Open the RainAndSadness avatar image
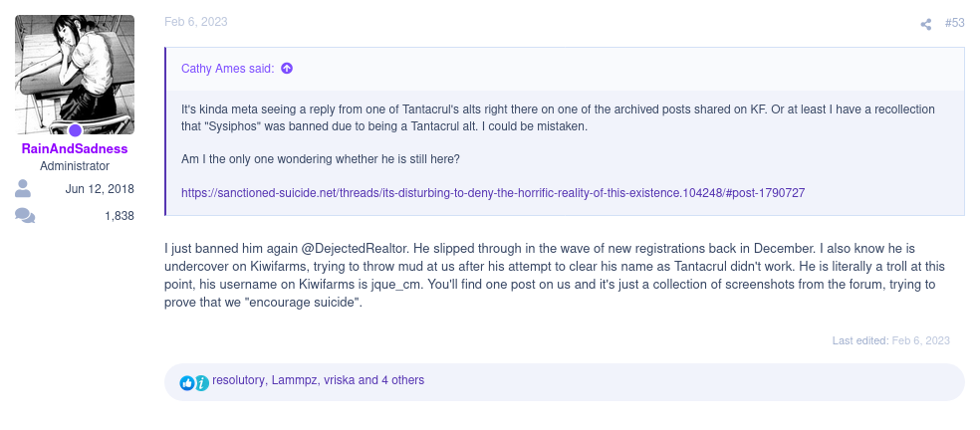 [75, 75]
